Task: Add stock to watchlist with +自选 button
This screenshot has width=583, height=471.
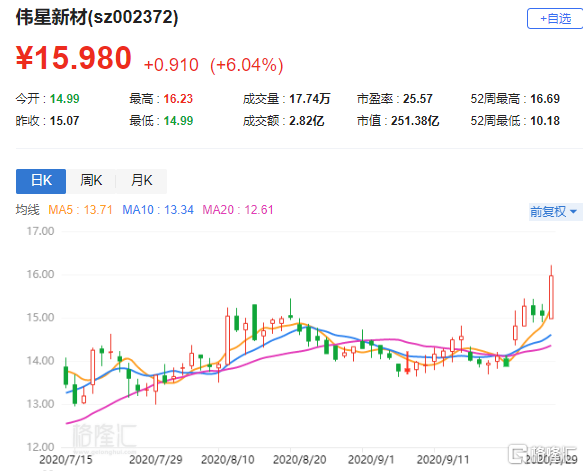Action: pos(555,19)
